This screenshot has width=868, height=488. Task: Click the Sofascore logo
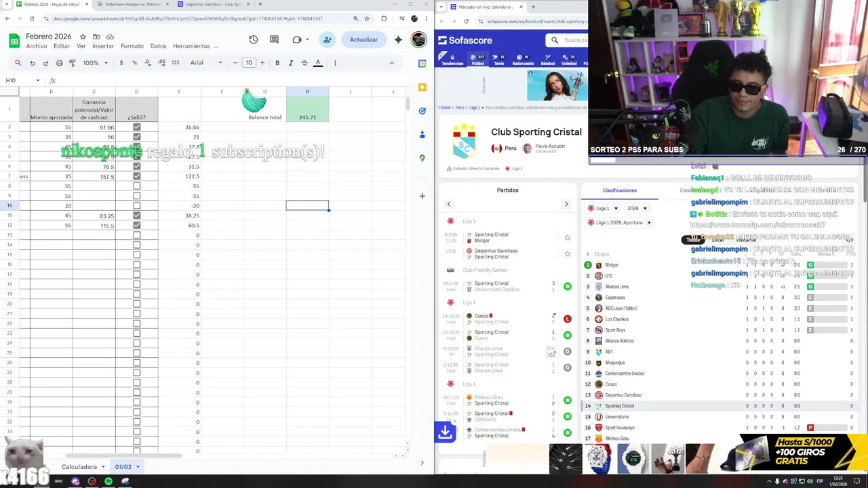(465, 40)
